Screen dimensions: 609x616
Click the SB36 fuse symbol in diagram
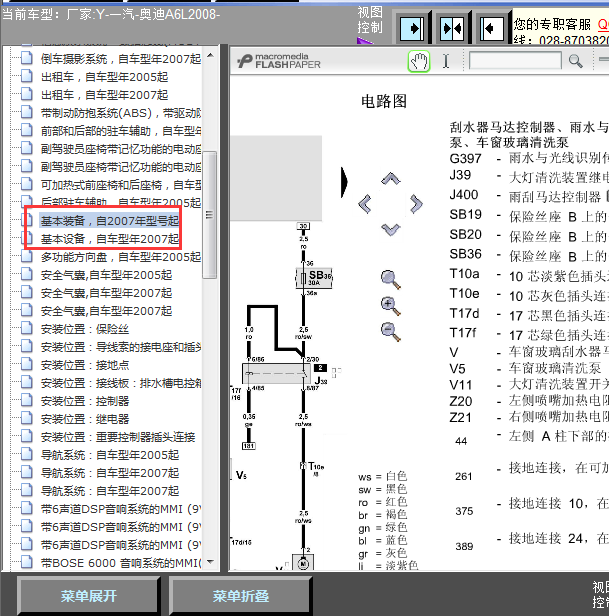(314, 278)
